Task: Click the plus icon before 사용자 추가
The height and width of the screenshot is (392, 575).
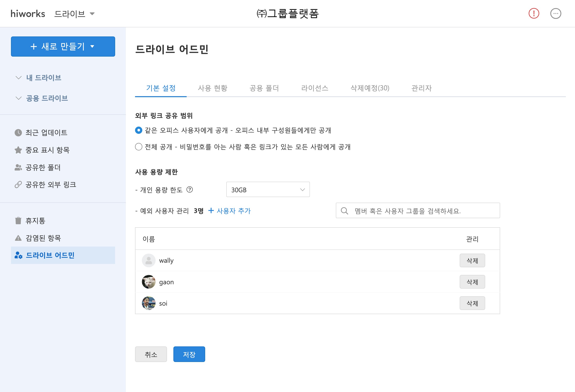Action: 211,211
